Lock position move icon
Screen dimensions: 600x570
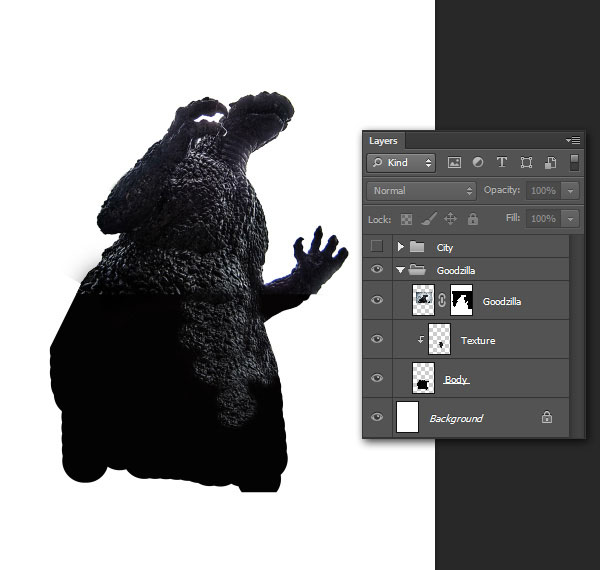point(450,219)
